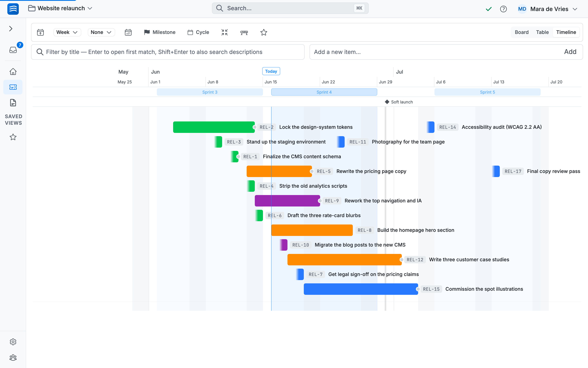Open item Commission the spot illustrations
The height and width of the screenshot is (368, 588).
tap(484, 289)
